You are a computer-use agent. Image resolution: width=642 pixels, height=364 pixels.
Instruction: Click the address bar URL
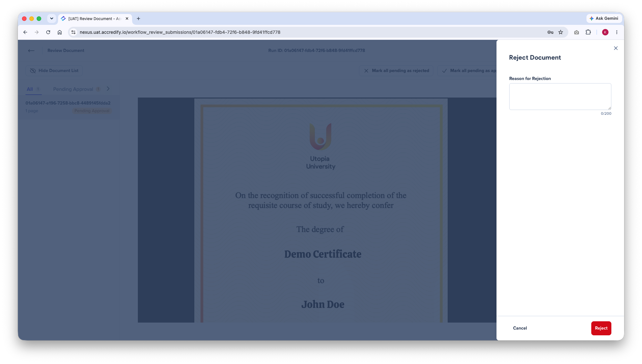pos(180,32)
